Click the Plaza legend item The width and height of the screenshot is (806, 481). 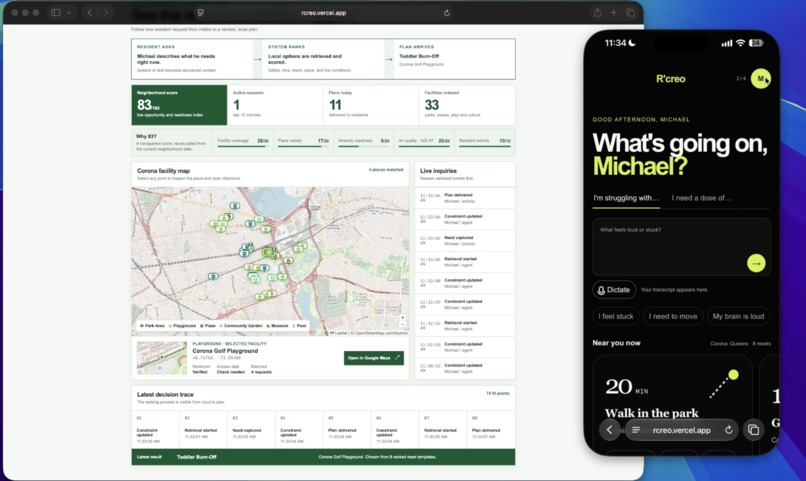pyautogui.click(x=208, y=326)
